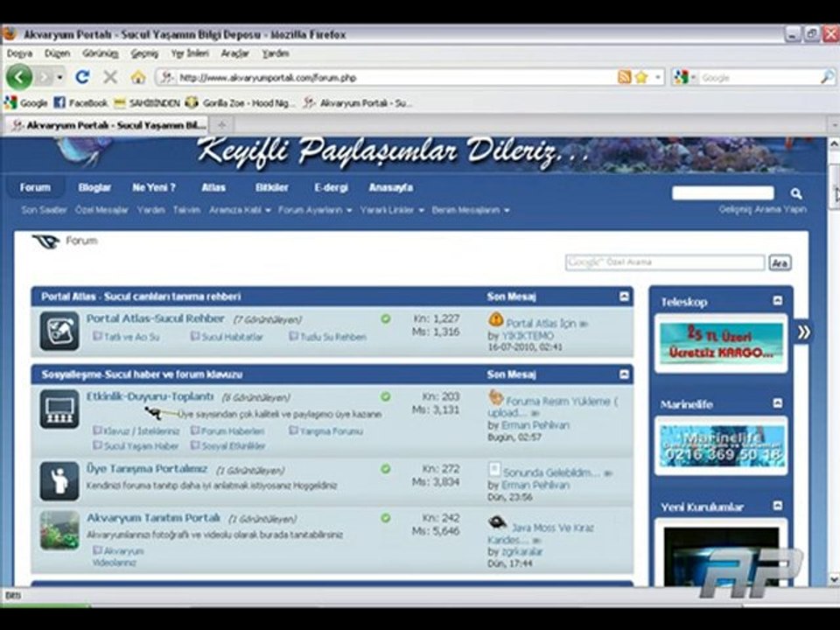Open the Google bookmark in bookmarks bar
840x630 pixels.
point(26,103)
